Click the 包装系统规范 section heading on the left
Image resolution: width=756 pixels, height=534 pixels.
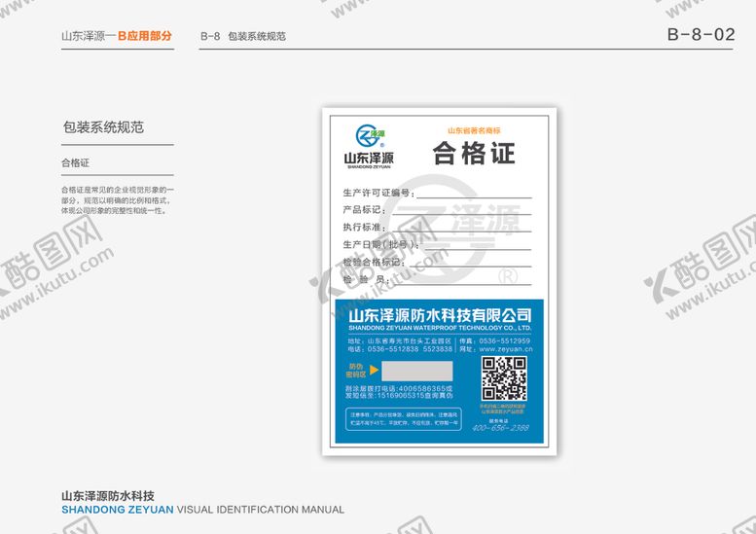pos(103,127)
